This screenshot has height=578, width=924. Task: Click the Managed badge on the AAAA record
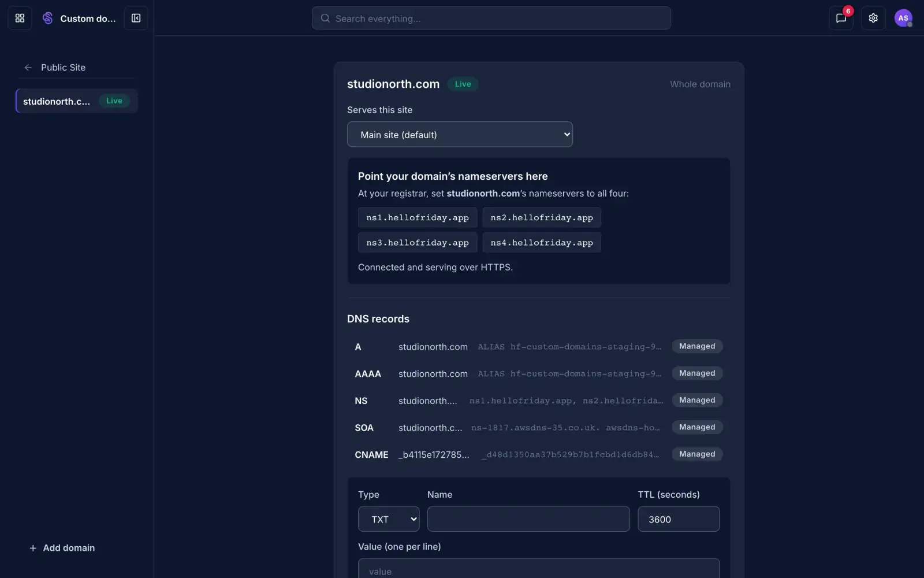tap(697, 373)
